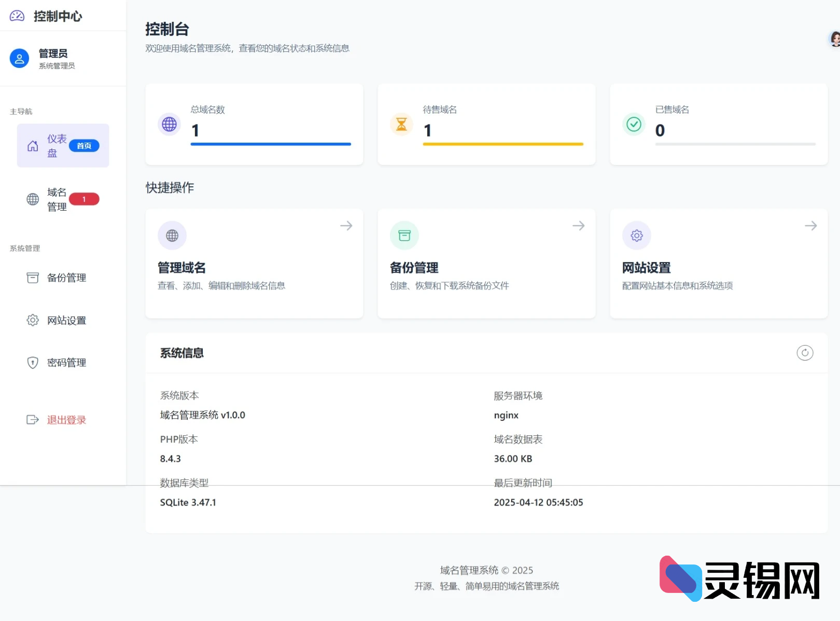
Task: Click the gear icon in Site Settings card
Action: 637,236
